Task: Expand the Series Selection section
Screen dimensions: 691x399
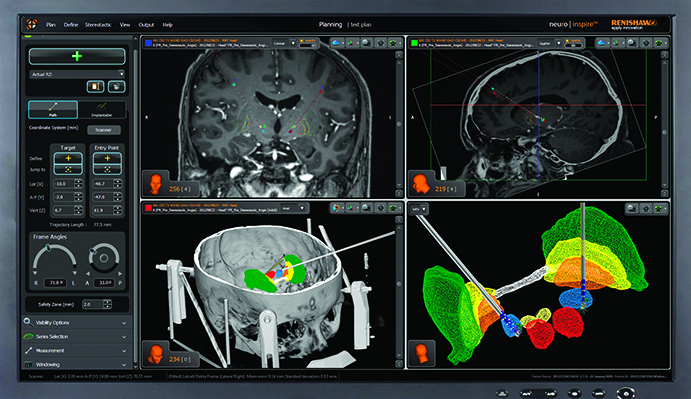Action: click(x=77, y=336)
